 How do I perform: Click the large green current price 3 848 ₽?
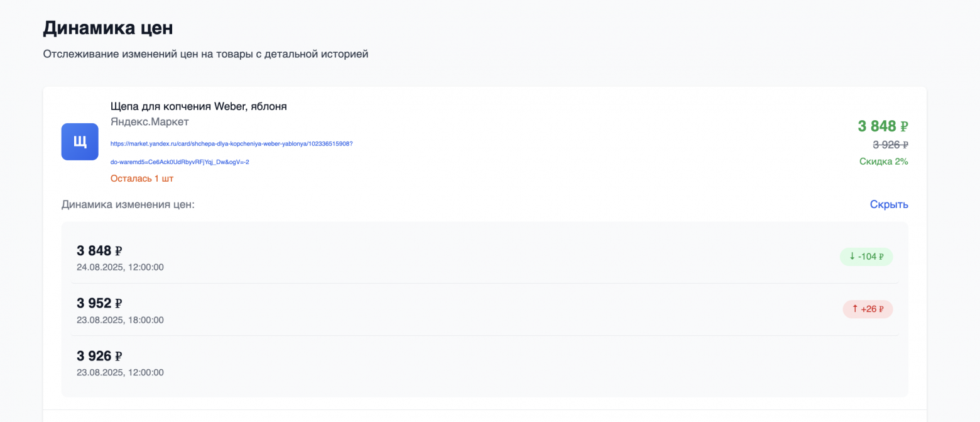(883, 126)
